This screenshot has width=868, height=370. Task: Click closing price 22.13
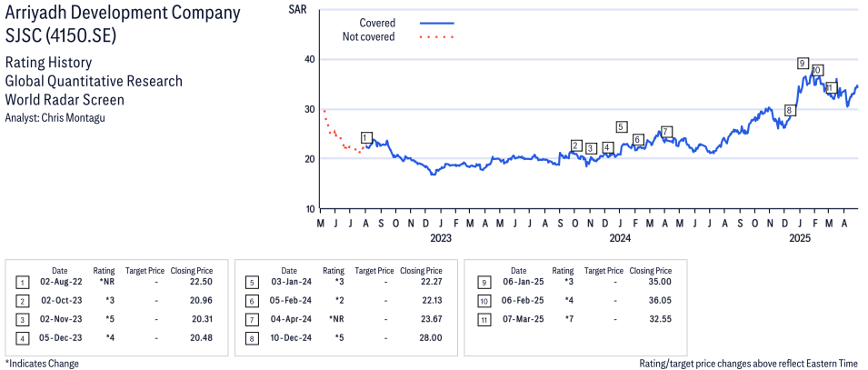coord(432,301)
